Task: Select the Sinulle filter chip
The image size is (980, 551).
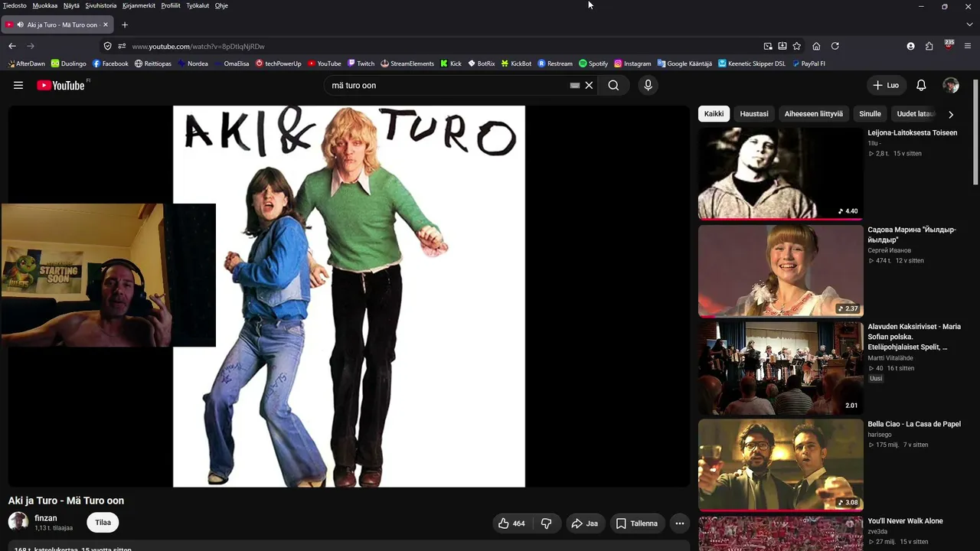Action: [x=870, y=114]
